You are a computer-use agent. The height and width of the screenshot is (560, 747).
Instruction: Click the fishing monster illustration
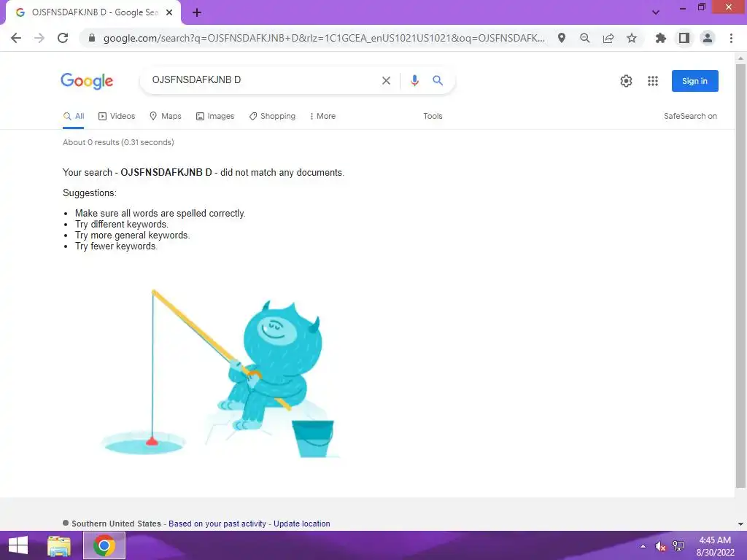tap(220, 374)
